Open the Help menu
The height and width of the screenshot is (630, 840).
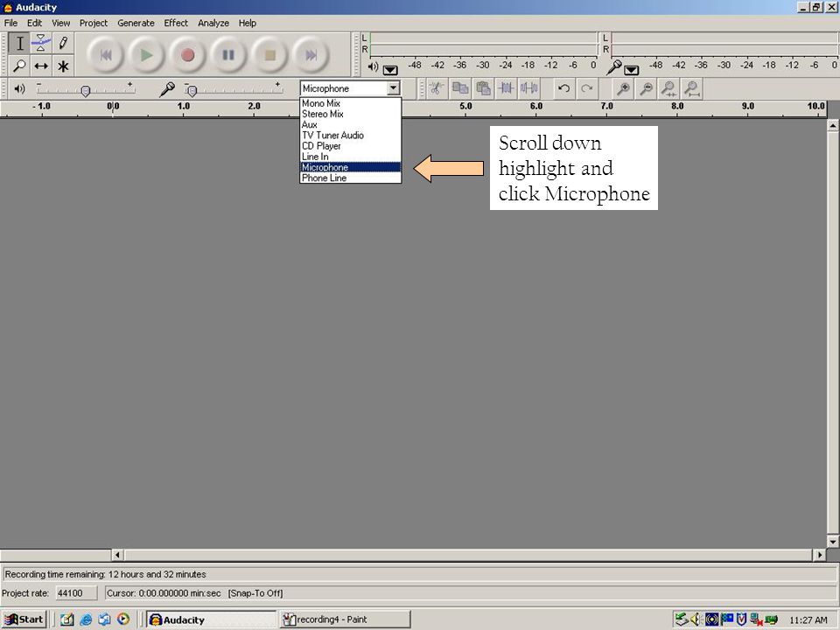point(247,23)
